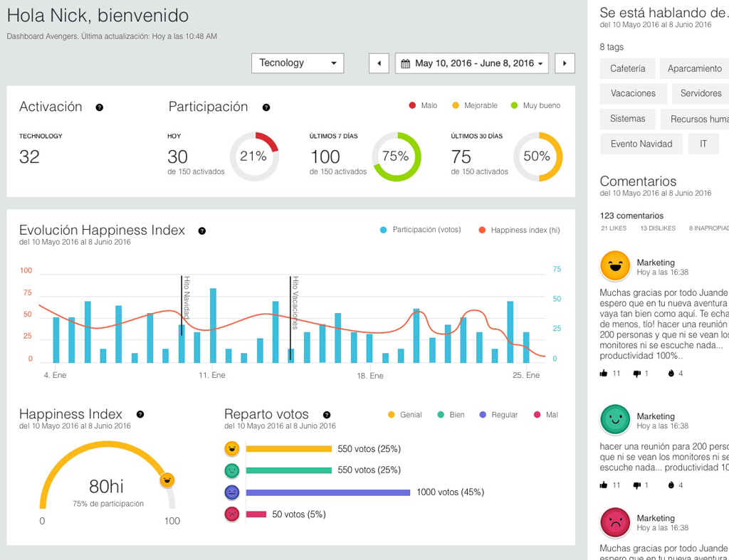Screen dimensions: 729x560
Task: Go to previous date period arrow
Action: [379, 63]
